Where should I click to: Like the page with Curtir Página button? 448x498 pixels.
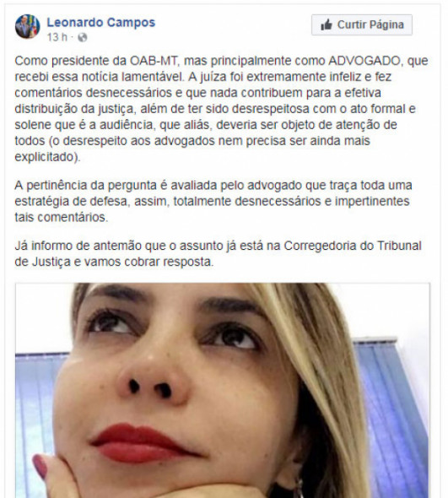coord(362,24)
